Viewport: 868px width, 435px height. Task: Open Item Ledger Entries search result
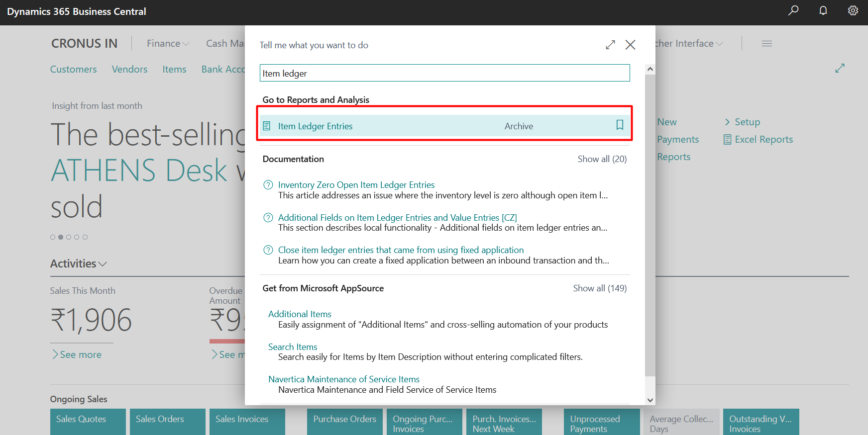click(x=445, y=126)
